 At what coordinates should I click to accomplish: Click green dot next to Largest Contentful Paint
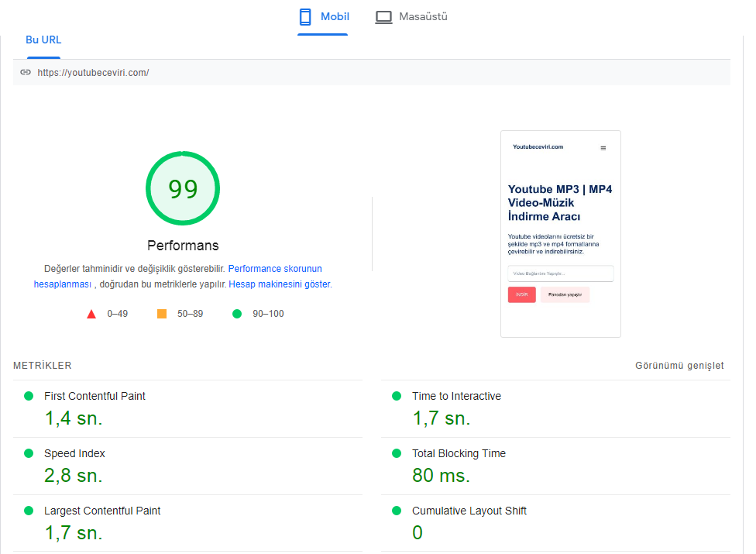tap(29, 511)
